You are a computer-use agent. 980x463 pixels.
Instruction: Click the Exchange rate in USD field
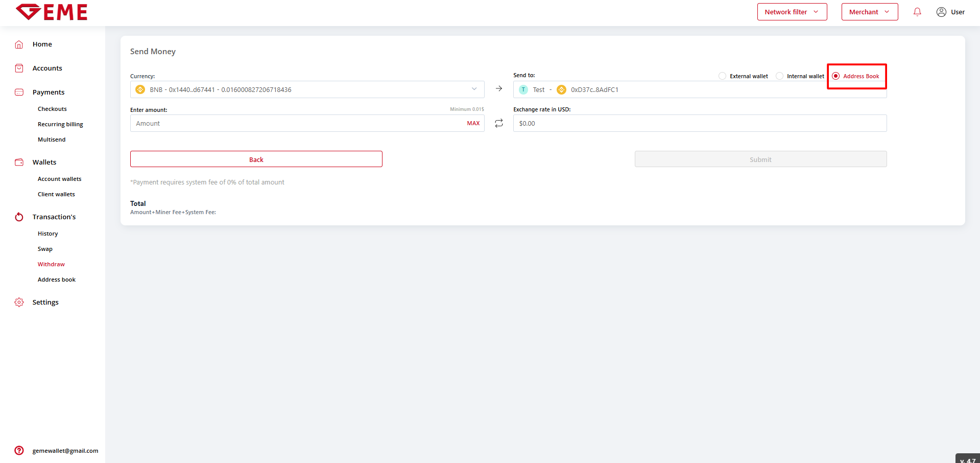point(700,123)
